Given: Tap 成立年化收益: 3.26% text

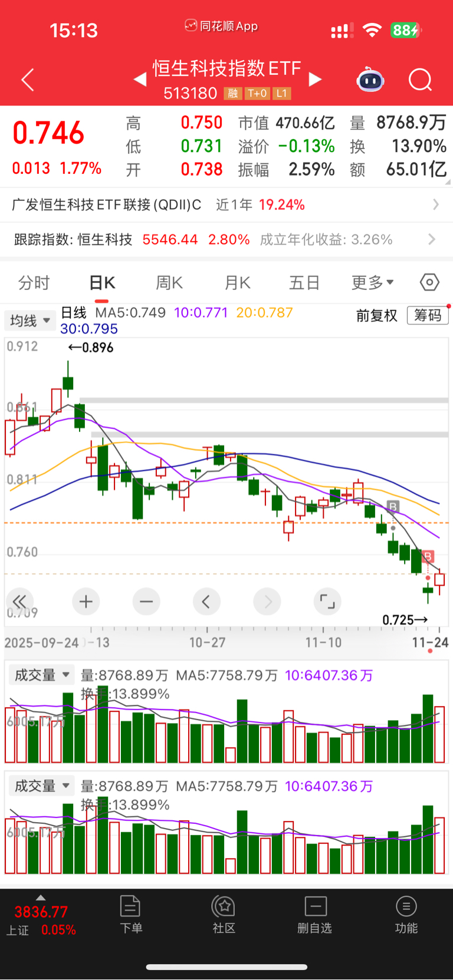Looking at the screenshot, I should (326, 239).
